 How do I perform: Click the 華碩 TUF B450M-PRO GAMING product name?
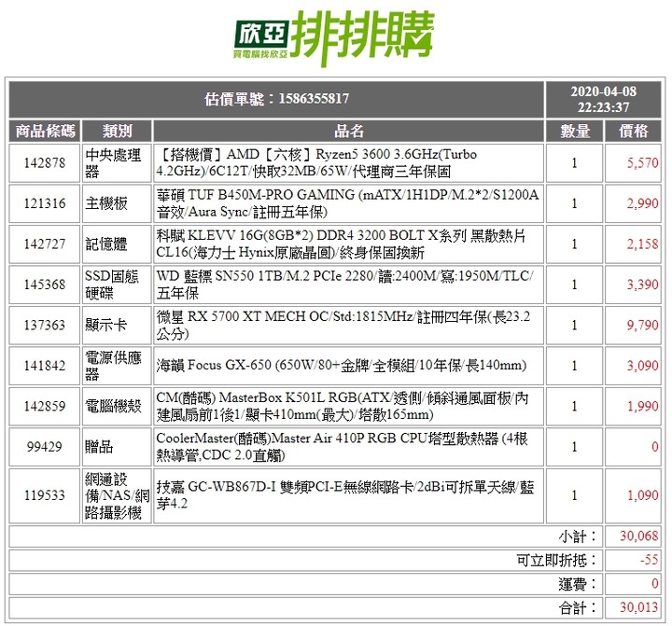click(x=348, y=203)
